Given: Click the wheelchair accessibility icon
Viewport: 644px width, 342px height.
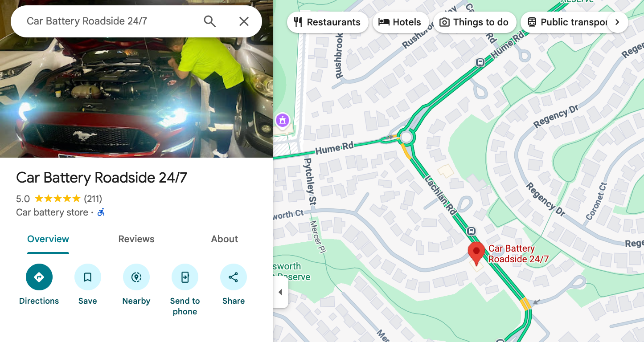Looking at the screenshot, I should tap(101, 212).
